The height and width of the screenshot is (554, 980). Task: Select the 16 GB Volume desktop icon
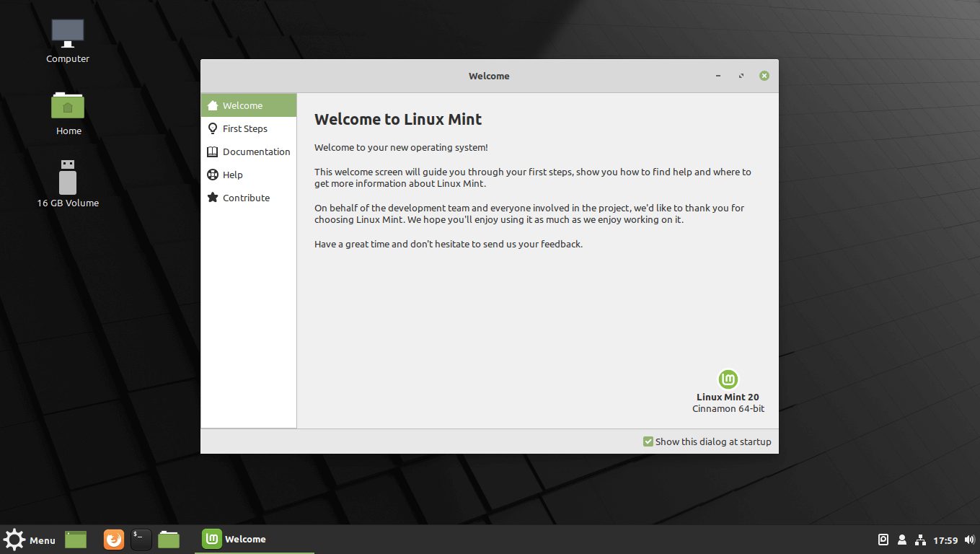pos(68,184)
